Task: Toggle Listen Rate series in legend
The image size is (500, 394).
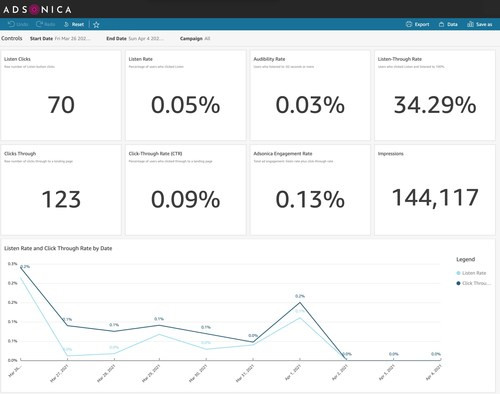Action: coord(471,273)
